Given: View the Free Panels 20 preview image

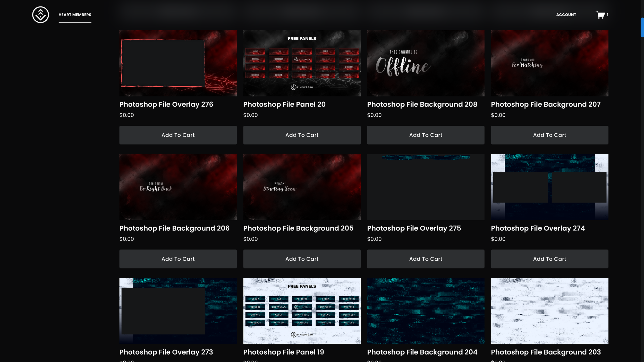Looking at the screenshot, I should (x=302, y=63).
